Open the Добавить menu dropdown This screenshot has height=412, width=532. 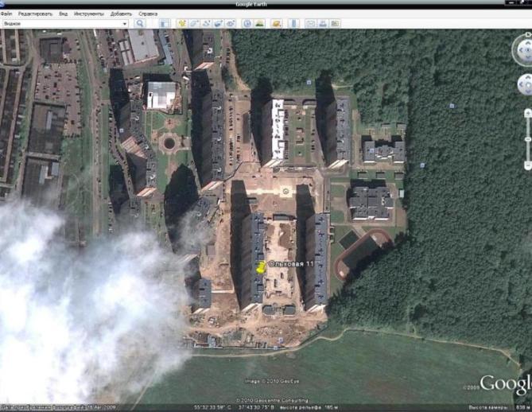[122, 14]
